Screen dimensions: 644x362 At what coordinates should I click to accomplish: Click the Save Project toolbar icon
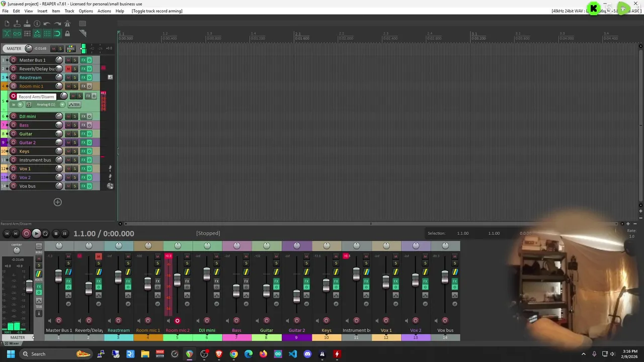(27, 24)
